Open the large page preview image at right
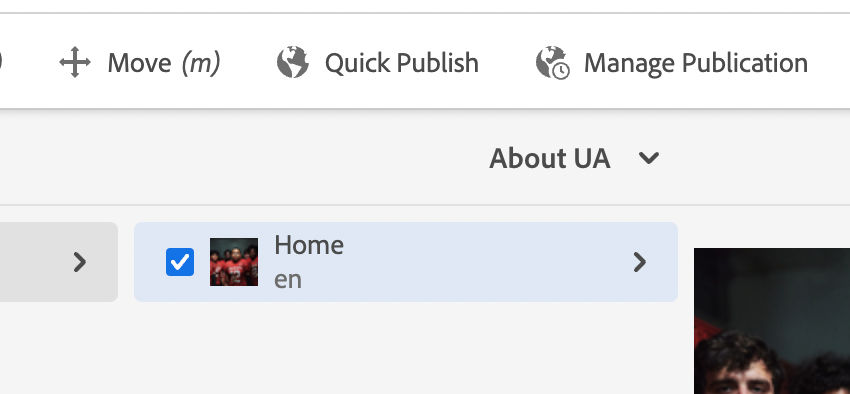The height and width of the screenshot is (394, 850). 772,321
